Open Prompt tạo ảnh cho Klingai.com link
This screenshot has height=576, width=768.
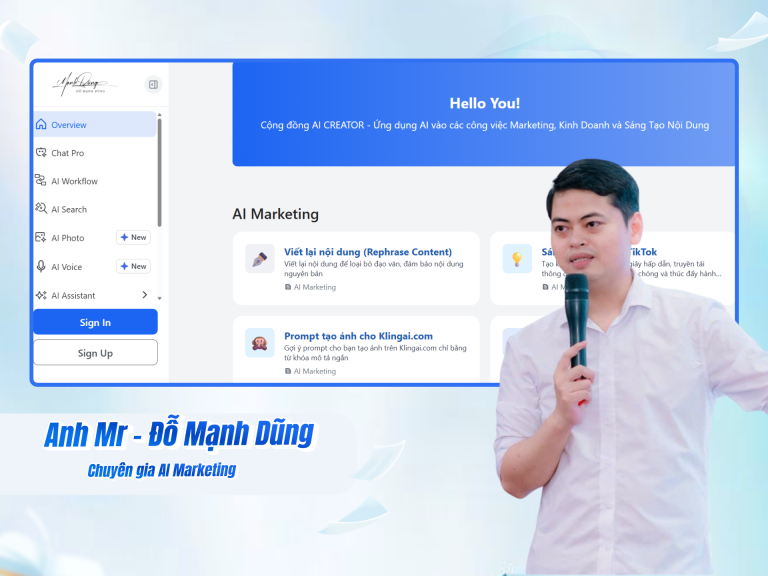[359, 336]
